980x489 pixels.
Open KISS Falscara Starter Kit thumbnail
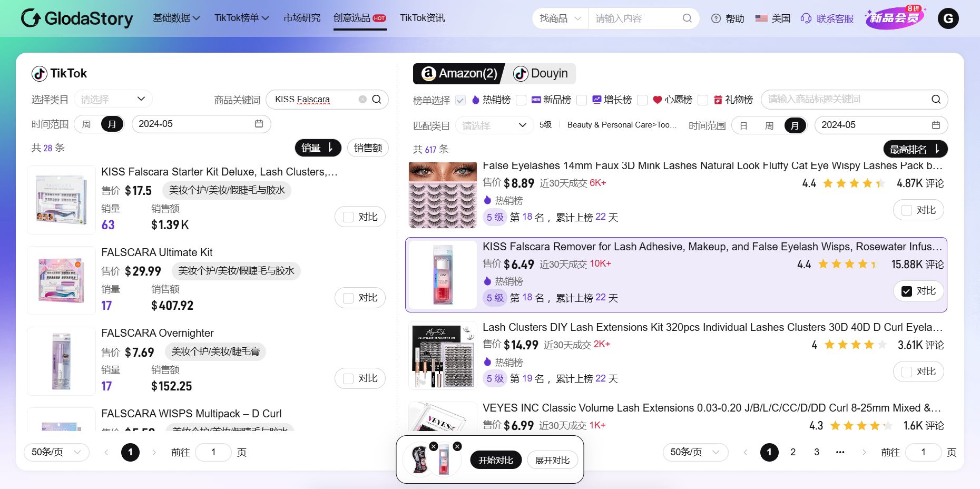pyautogui.click(x=61, y=200)
